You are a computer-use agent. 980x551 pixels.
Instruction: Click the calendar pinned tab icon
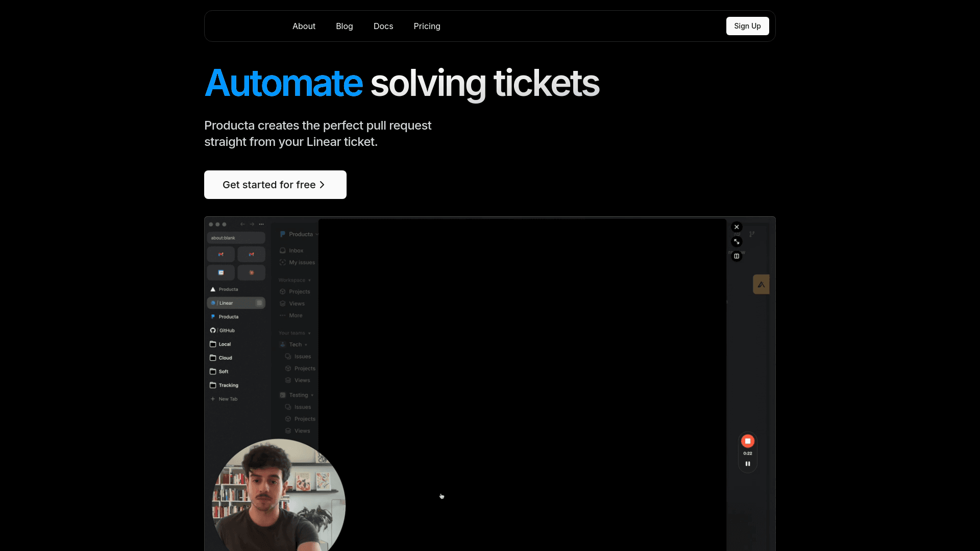[221, 272]
